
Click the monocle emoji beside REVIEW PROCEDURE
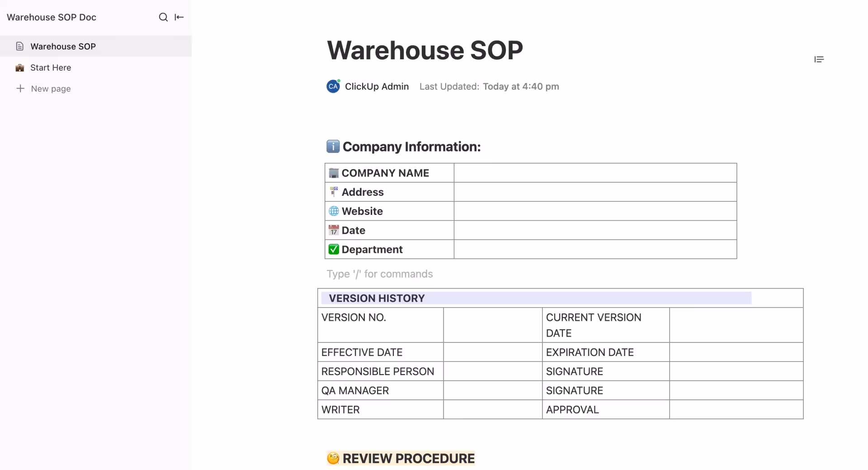click(333, 458)
